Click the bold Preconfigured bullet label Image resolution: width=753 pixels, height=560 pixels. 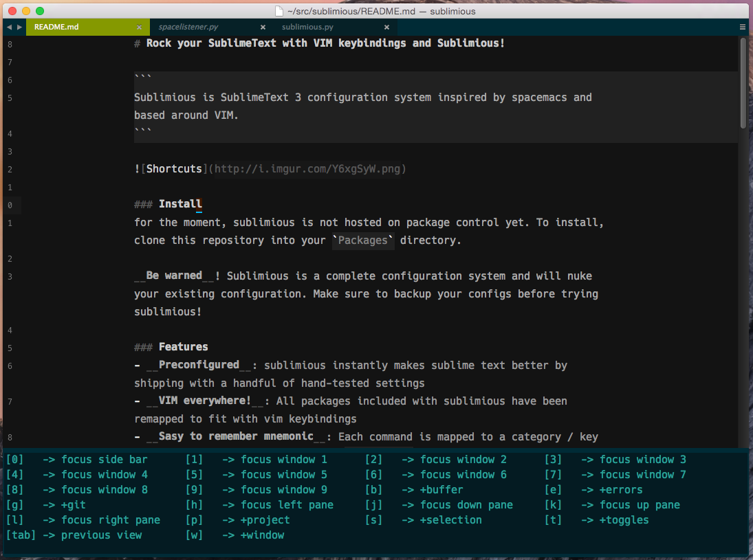[x=199, y=365]
